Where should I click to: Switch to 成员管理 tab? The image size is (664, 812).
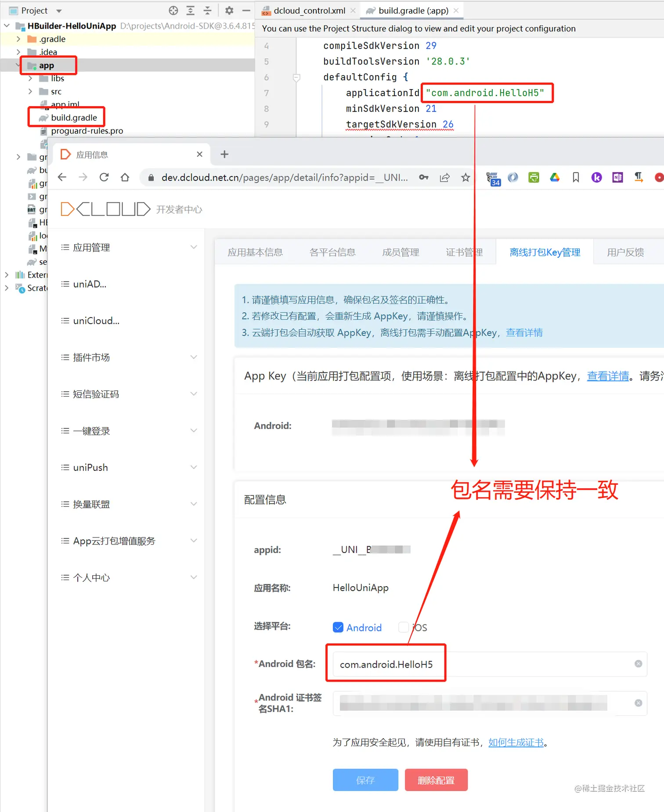[x=401, y=252]
